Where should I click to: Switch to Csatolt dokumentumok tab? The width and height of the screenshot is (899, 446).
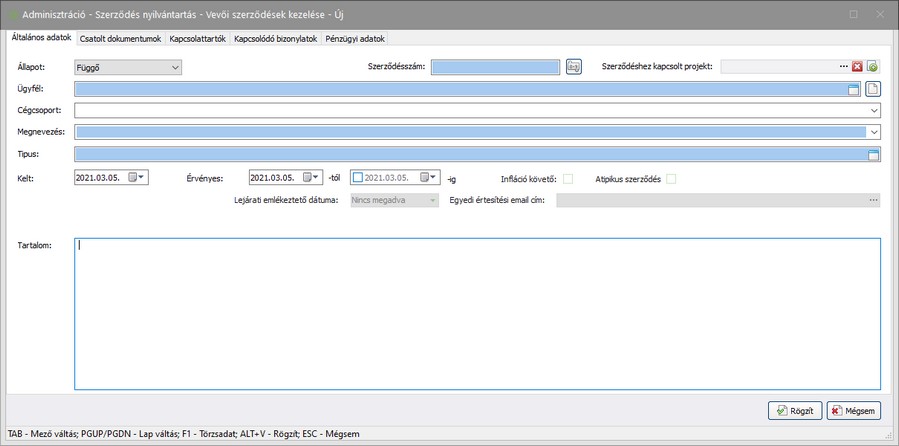tap(120, 39)
